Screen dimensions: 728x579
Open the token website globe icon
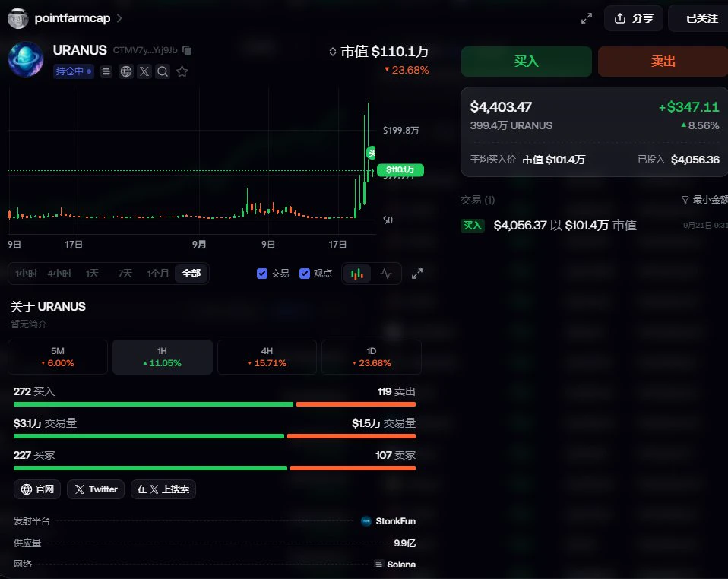tap(126, 71)
